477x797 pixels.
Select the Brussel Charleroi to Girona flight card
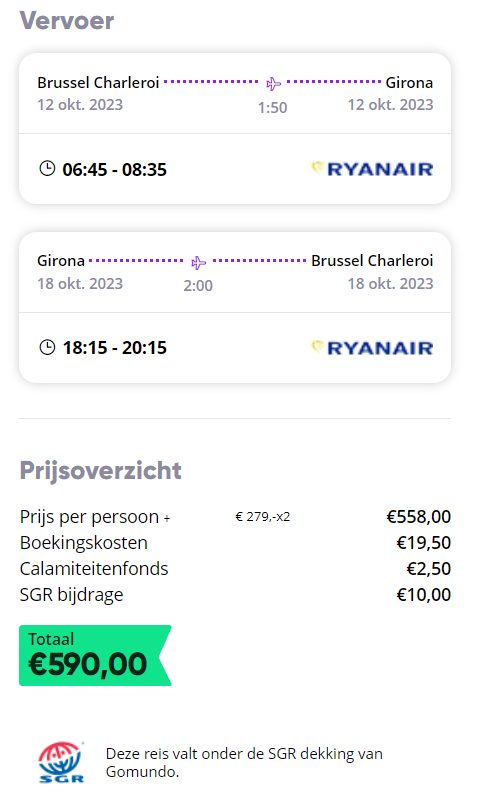click(235, 129)
